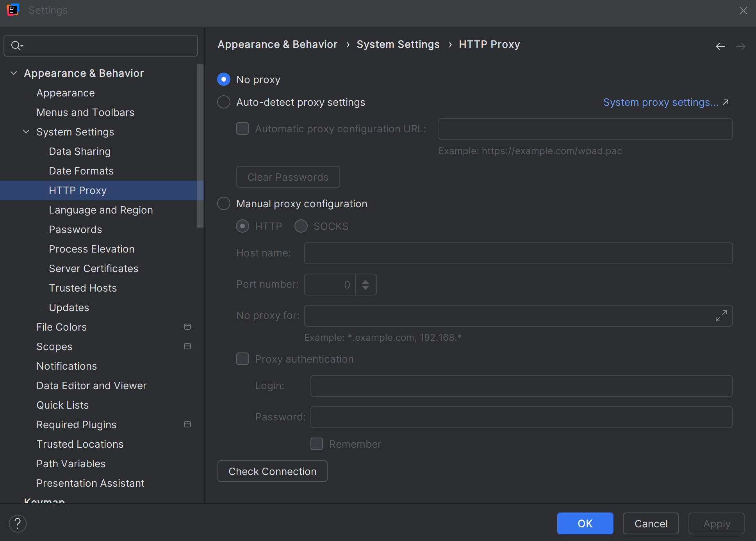Click System Settings in the breadcrumb
The image size is (756, 541).
[x=398, y=44]
